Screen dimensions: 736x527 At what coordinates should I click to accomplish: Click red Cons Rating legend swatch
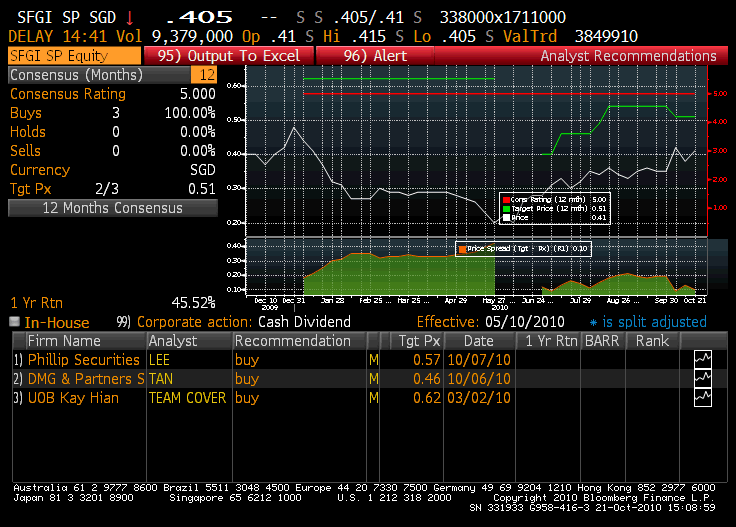click(x=506, y=200)
